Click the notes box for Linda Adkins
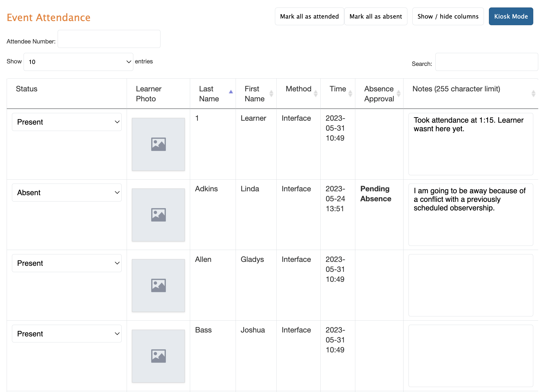Image resolution: width=546 pixels, height=392 pixels. (471, 215)
